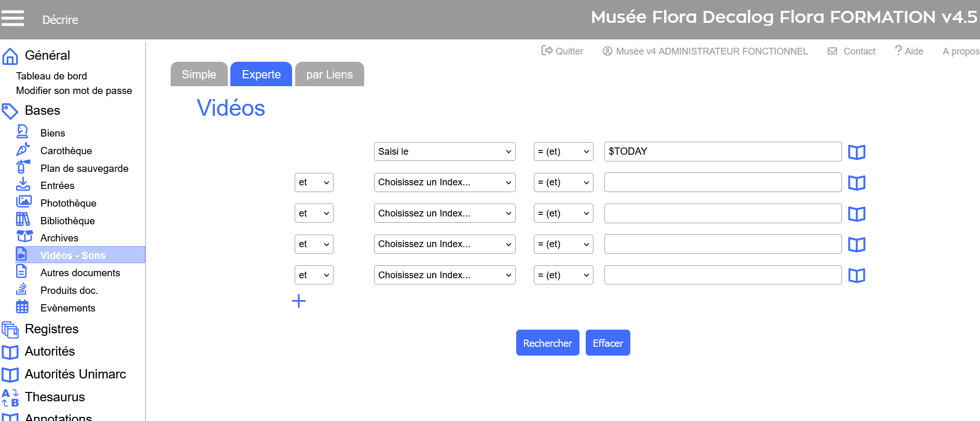
Task: Click the Entrées download icon
Action: pos(23,185)
